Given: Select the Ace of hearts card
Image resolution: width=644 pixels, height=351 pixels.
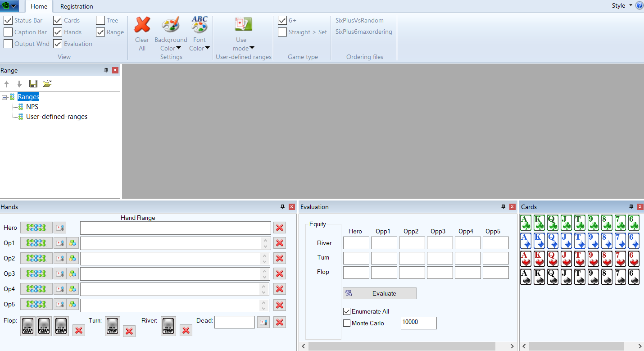Looking at the screenshot, I should (x=526, y=259).
